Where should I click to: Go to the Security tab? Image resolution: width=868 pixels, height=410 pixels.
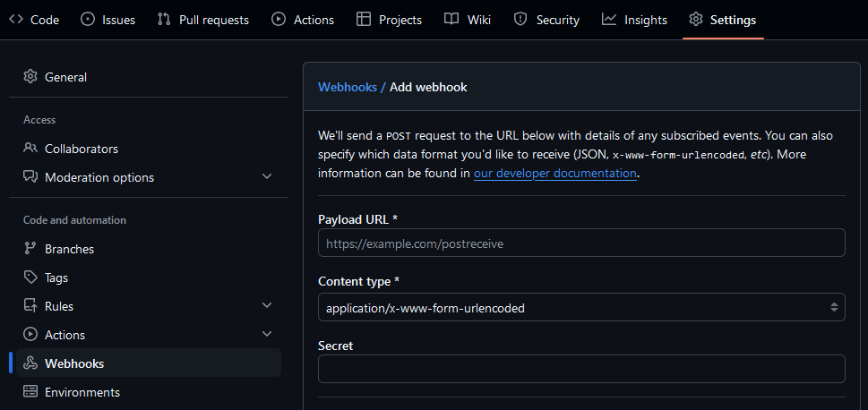(546, 20)
